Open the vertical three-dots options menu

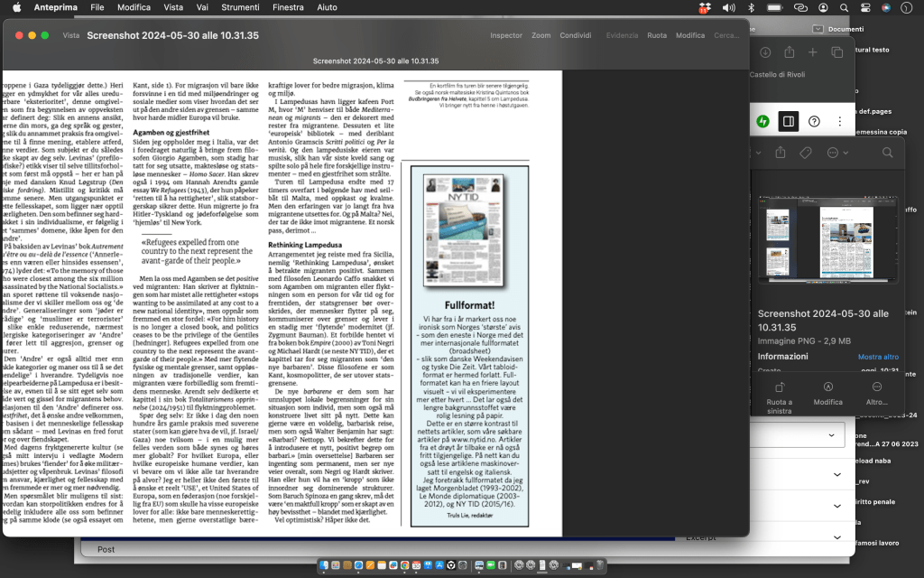[838, 121]
